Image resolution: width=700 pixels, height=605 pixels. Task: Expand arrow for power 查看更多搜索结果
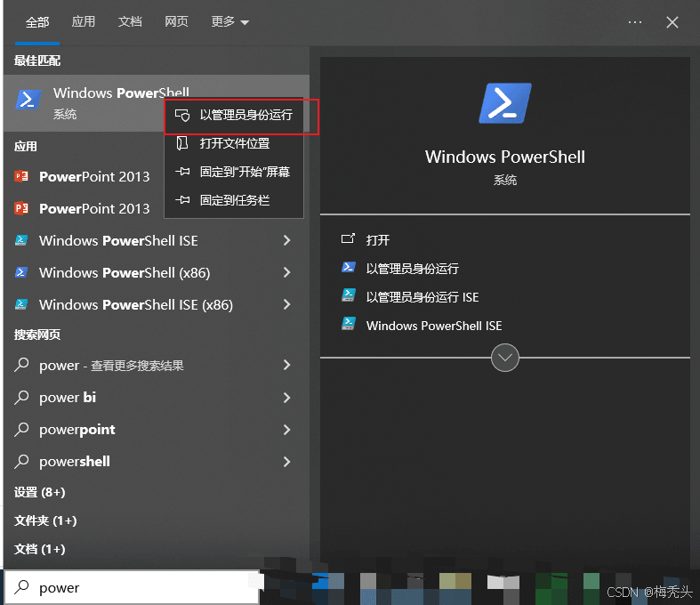point(286,366)
